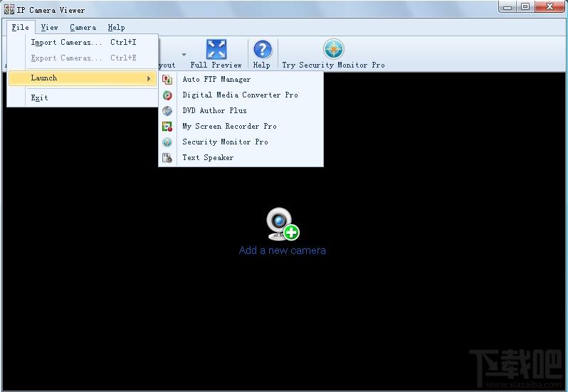Close the IP Camera Viewer window
This screenshot has height=392, width=568.
tap(549, 7)
